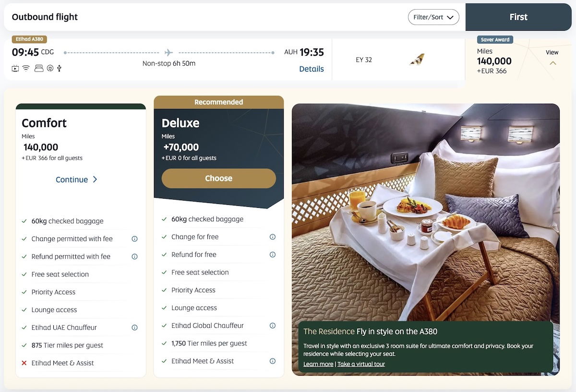
Task: Choose the Deluxe fare
Action: point(219,178)
